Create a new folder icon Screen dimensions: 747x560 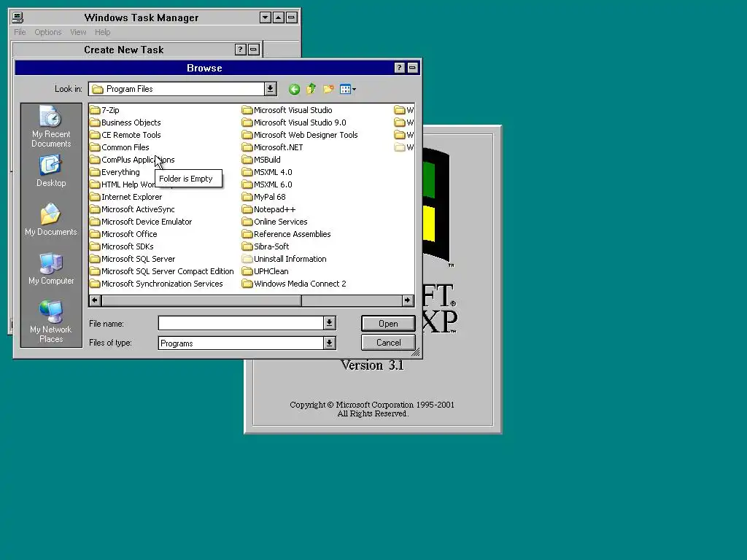(328, 89)
